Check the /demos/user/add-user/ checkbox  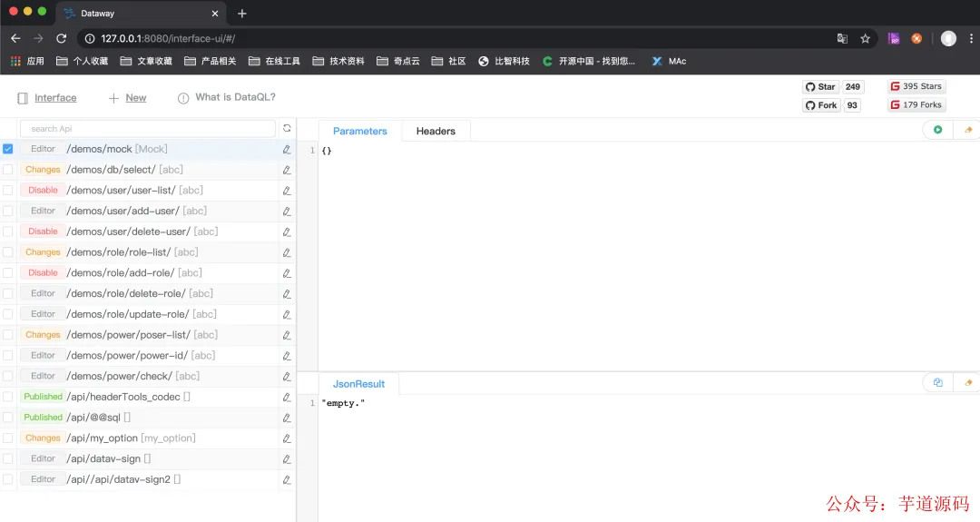click(x=7, y=211)
